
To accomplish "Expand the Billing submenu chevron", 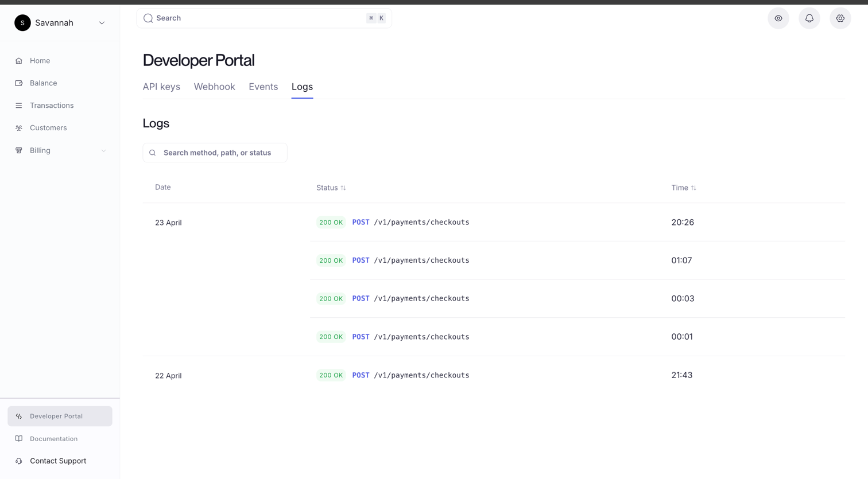I will [103, 151].
